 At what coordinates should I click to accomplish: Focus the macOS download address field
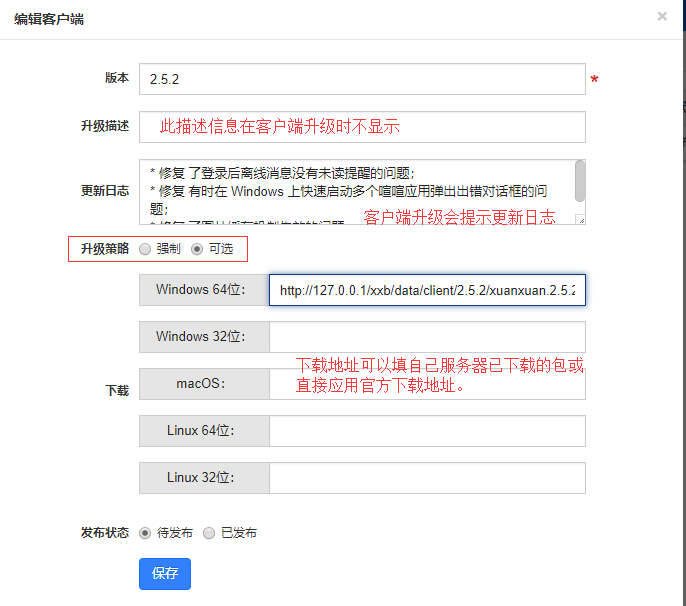pyautogui.click(x=427, y=384)
